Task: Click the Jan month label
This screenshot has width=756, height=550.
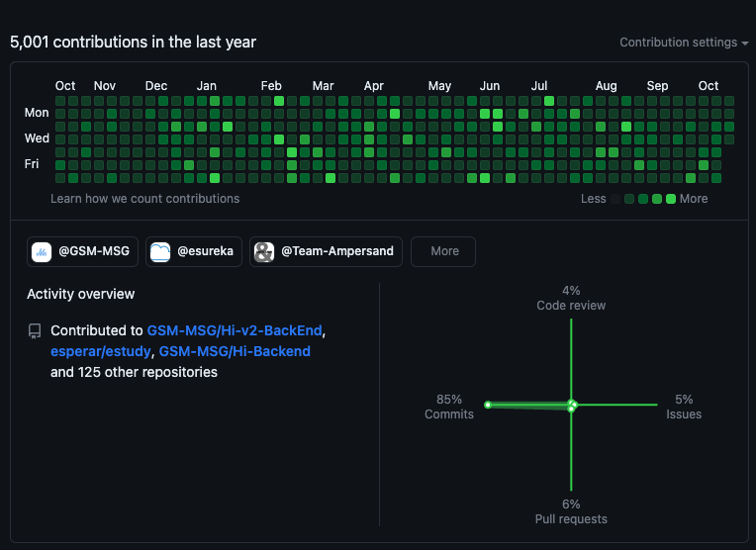Action: (x=207, y=86)
